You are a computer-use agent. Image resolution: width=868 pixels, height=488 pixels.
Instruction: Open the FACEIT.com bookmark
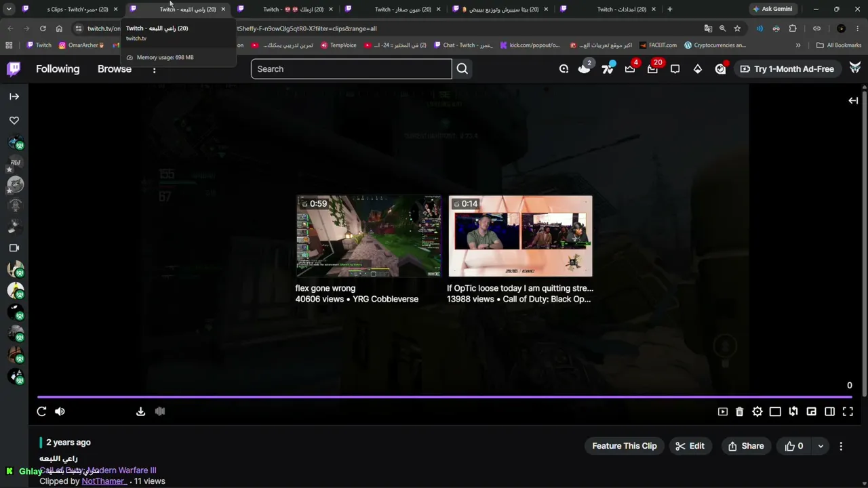click(x=658, y=45)
